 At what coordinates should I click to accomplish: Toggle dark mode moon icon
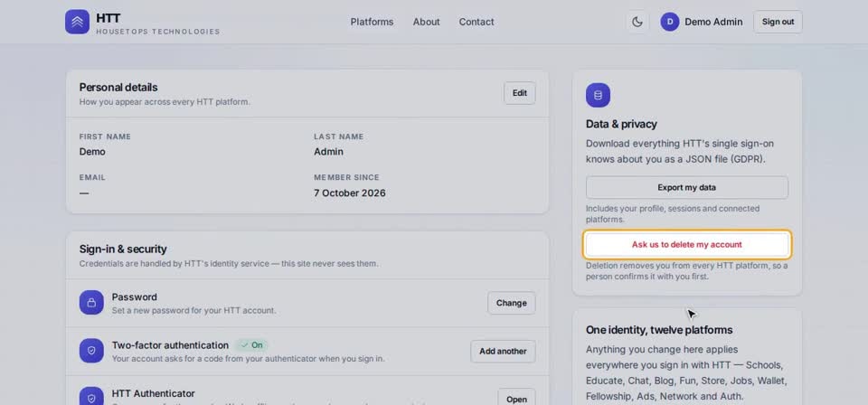637,22
